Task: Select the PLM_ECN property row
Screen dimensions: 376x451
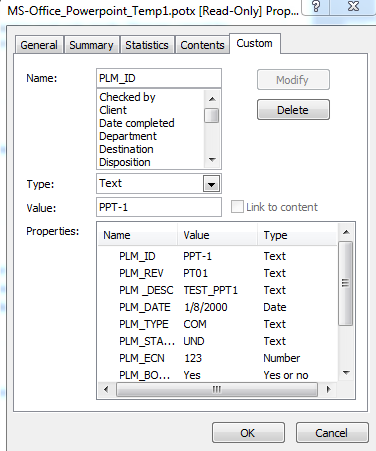Action: coord(217,358)
